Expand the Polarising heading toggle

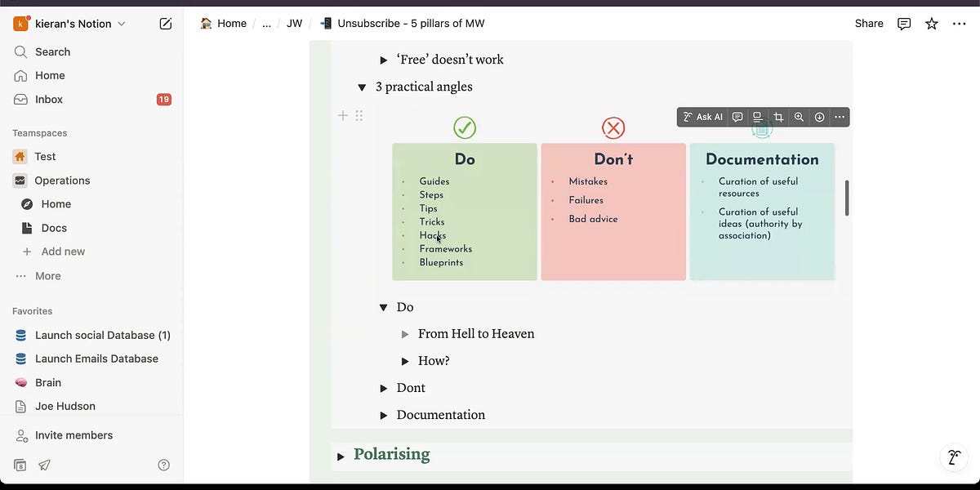click(x=341, y=456)
